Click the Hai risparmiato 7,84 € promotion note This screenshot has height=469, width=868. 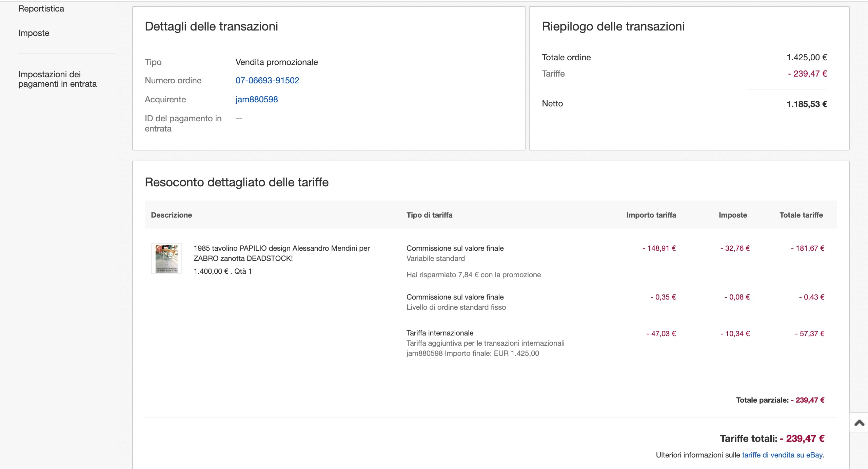click(473, 275)
